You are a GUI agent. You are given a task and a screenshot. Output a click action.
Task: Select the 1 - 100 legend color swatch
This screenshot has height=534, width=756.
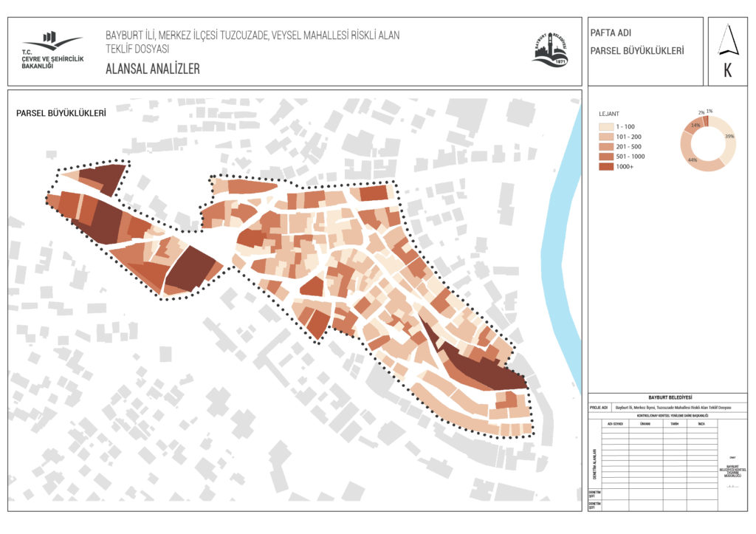(x=608, y=127)
